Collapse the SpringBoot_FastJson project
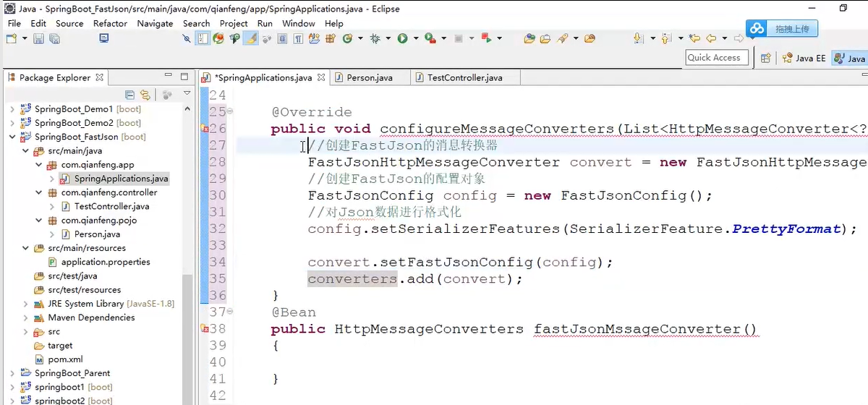Viewport: 868px width, 405px height. point(12,137)
